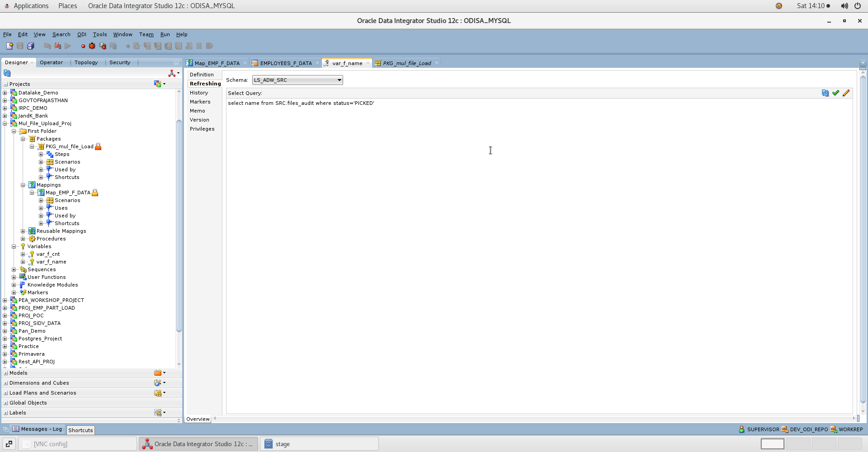Switch to the Topology navigator tab

point(86,62)
